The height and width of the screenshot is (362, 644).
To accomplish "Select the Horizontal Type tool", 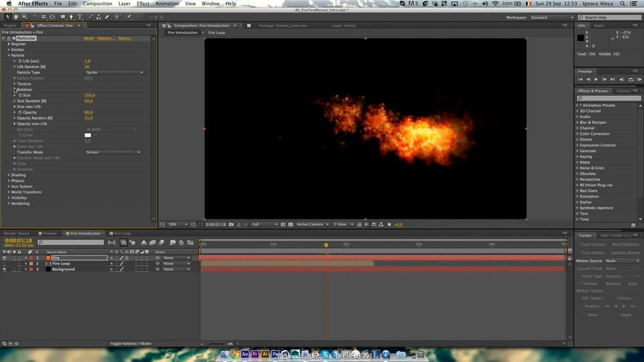I will click(x=79, y=17).
